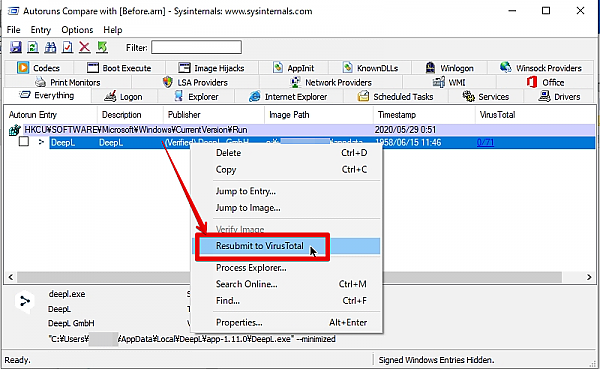Screen dimensions: 600x369
Task: Switch to the Internet Explorer tab
Action: 288,97
